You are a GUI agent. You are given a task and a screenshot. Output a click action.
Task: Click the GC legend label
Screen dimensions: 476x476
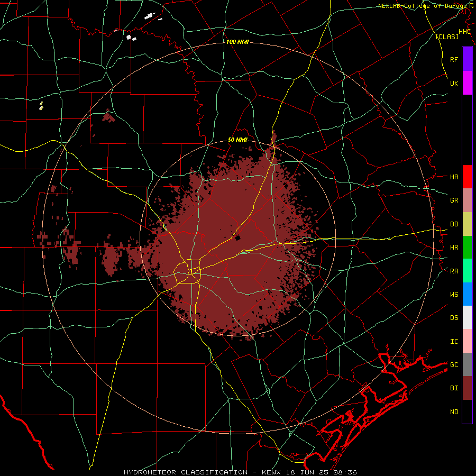click(454, 365)
